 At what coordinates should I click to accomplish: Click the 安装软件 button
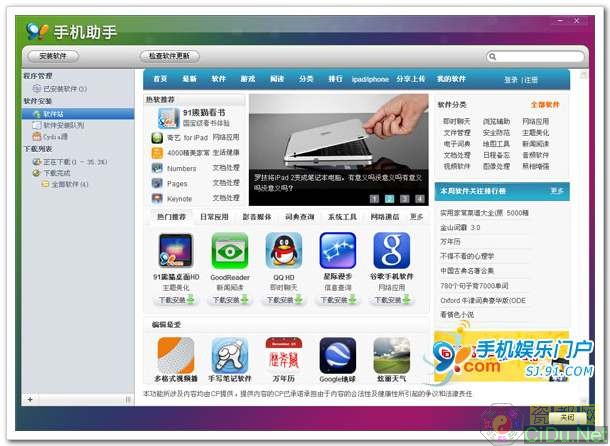coord(54,56)
